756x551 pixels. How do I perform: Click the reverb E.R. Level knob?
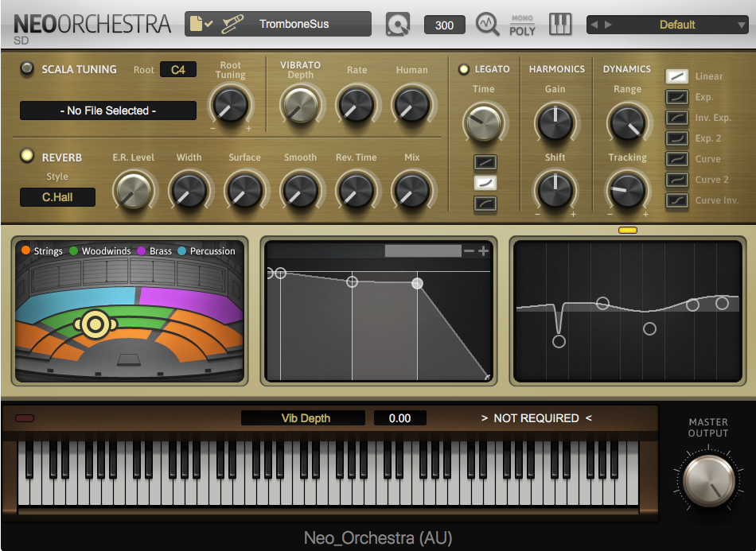click(x=134, y=191)
